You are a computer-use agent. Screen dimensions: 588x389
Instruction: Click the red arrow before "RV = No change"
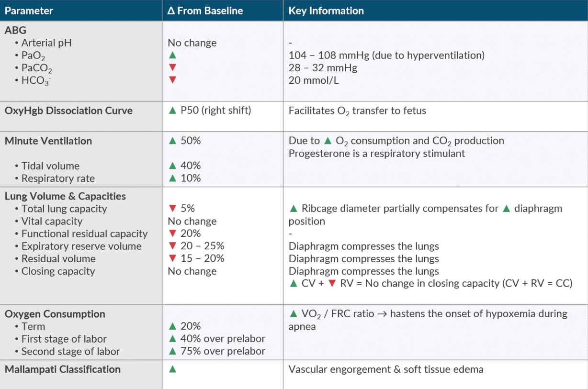coord(333,283)
